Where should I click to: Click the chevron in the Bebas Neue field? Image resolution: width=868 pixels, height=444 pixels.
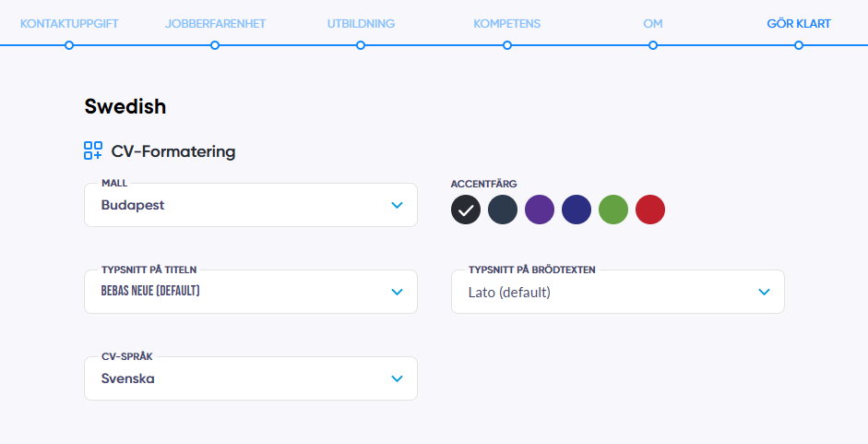point(397,292)
